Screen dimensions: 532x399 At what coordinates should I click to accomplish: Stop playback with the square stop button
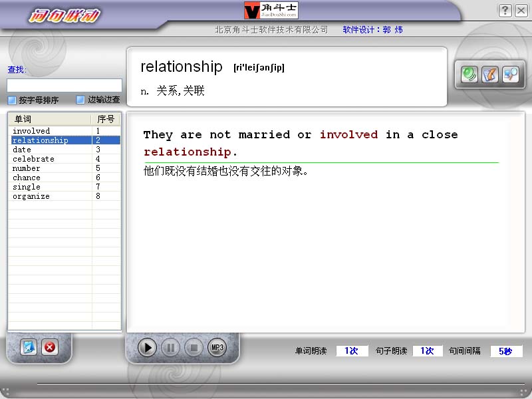coord(194,347)
